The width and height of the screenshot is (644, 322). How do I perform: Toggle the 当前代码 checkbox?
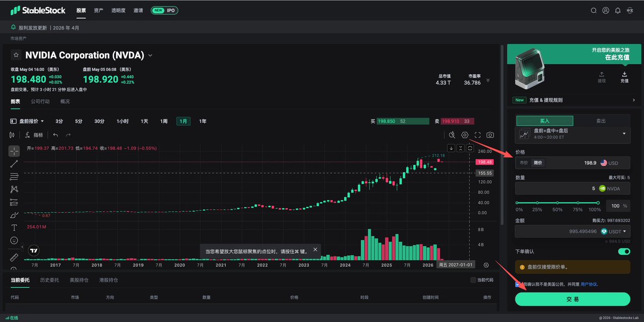473,280
